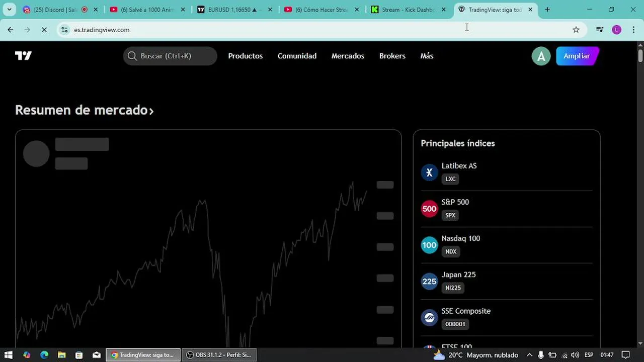Select the S&P 500 red icon

click(429, 209)
